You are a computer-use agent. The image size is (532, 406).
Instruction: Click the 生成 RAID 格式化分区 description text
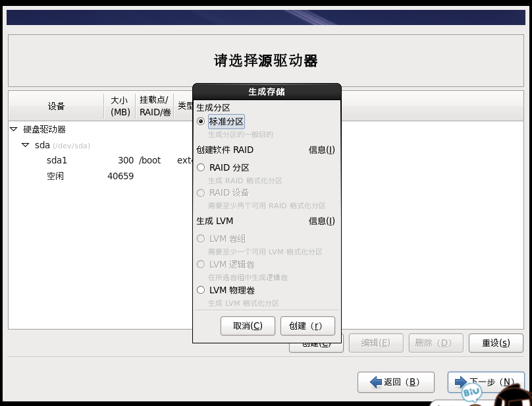245,181
